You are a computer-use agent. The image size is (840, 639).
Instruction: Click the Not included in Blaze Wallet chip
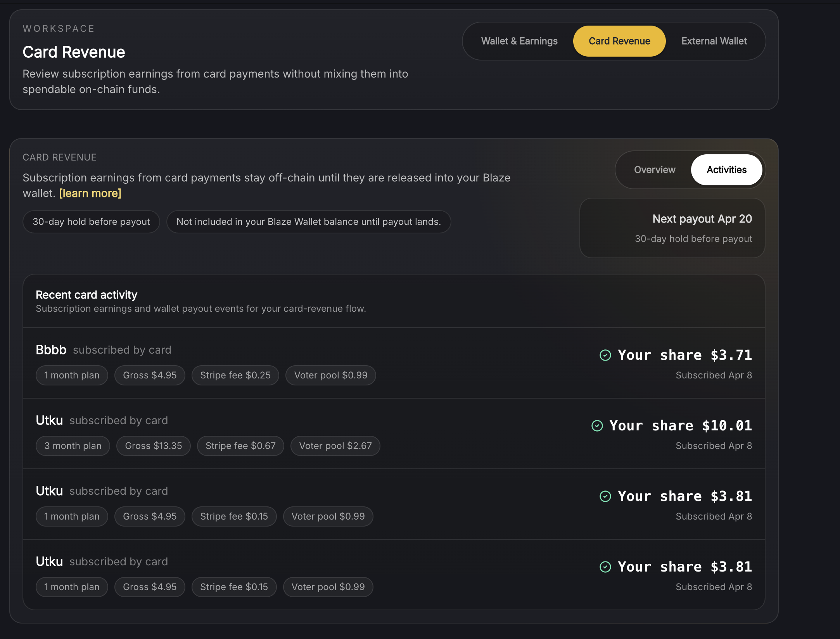click(308, 222)
